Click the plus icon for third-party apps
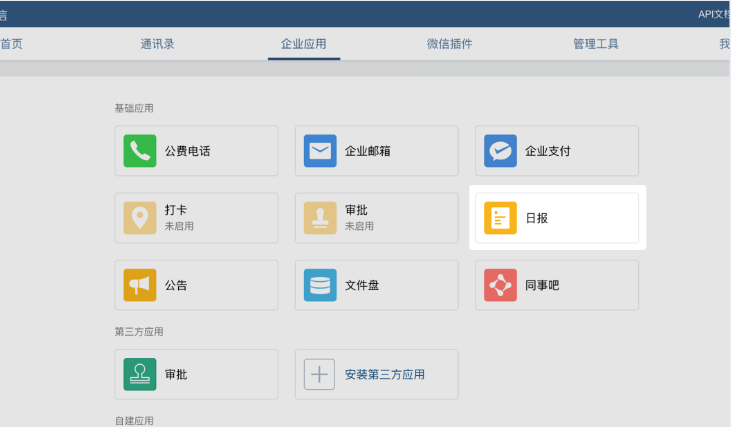The image size is (732, 427). [319, 374]
